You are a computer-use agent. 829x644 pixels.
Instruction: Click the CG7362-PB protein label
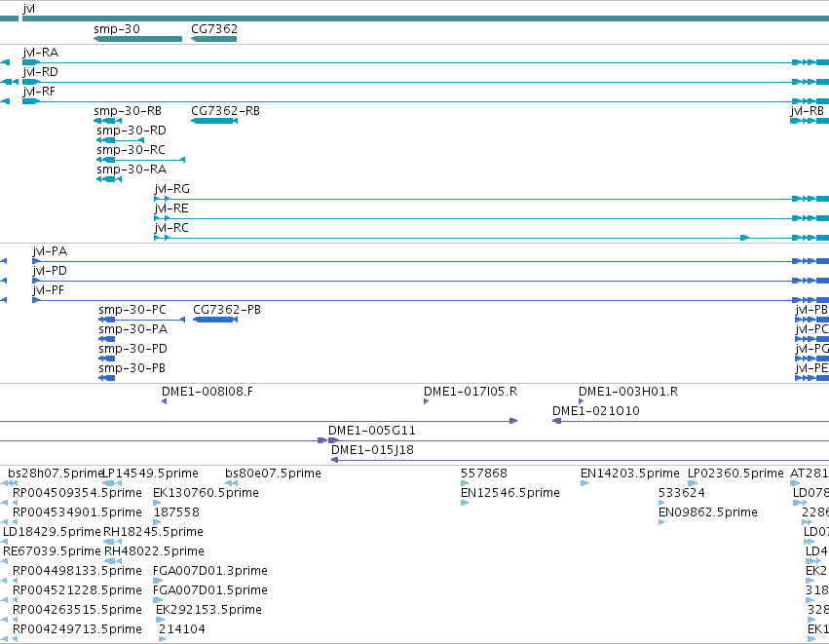pyautogui.click(x=227, y=310)
